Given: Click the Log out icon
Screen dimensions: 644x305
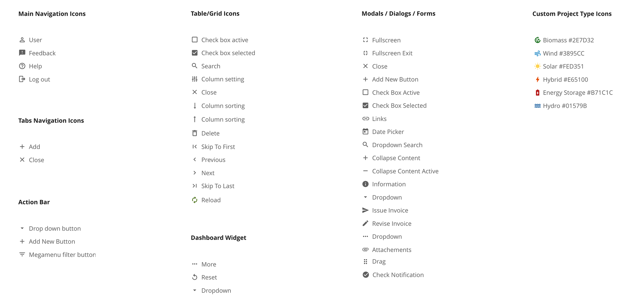Looking at the screenshot, I should click(x=22, y=79).
